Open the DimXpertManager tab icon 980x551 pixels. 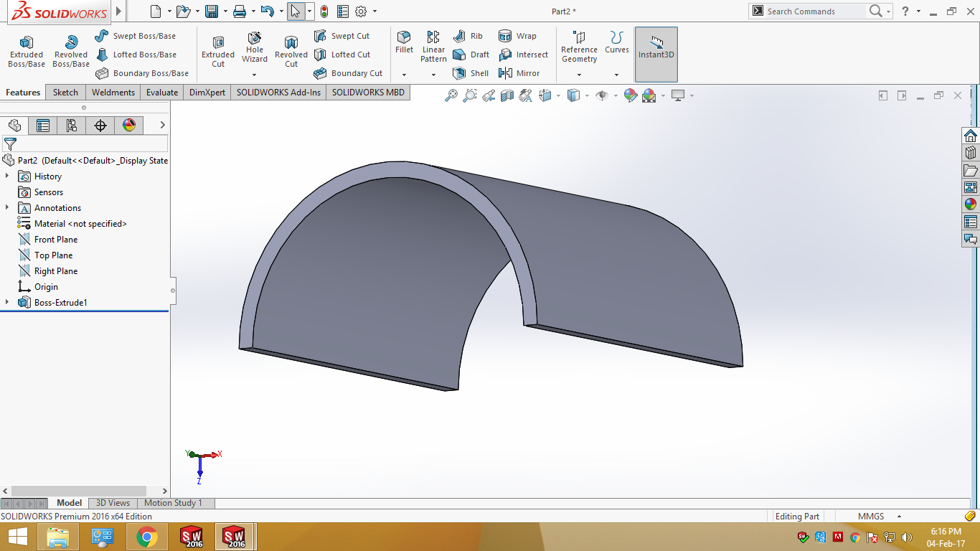[x=100, y=126]
